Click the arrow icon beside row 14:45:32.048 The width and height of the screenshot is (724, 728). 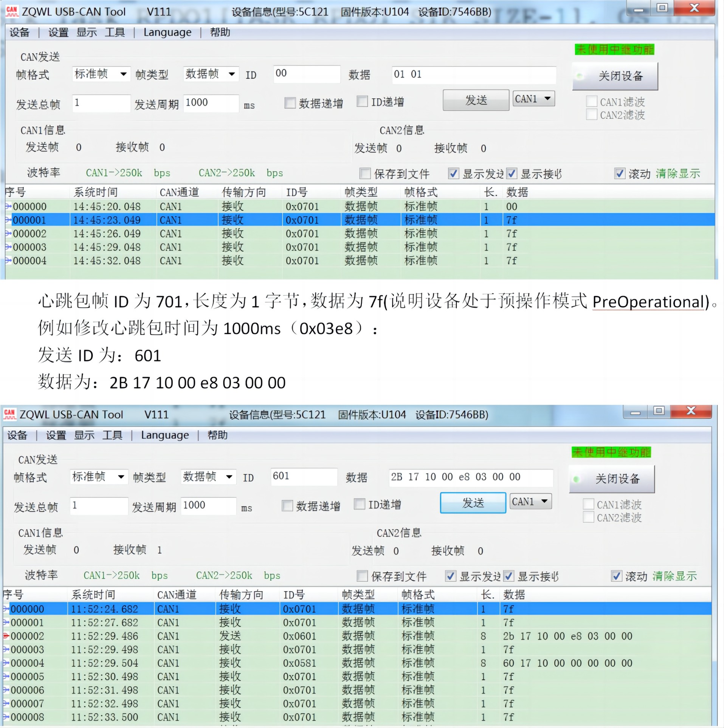point(8,260)
